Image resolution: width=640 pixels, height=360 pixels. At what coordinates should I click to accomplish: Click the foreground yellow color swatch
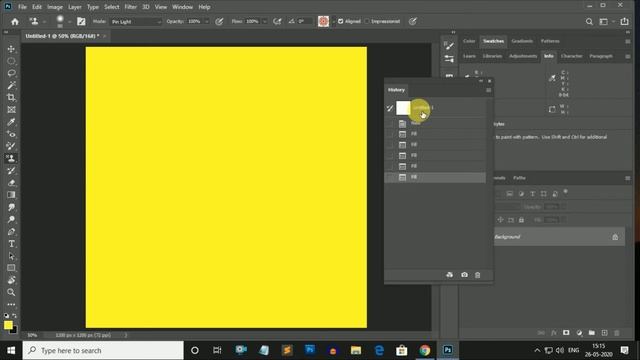8,325
